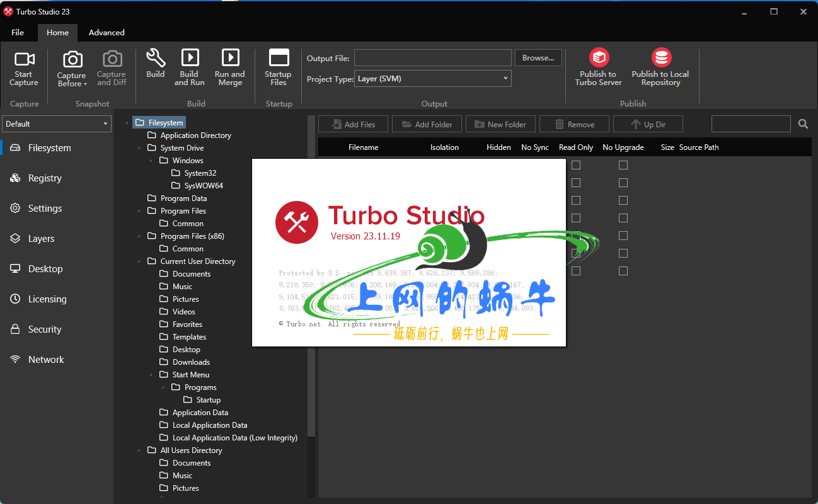This screenshot has width=818, height=504.
Task: Tick the No Upgrade checkbox in second file row
Action: pos(623,183)
